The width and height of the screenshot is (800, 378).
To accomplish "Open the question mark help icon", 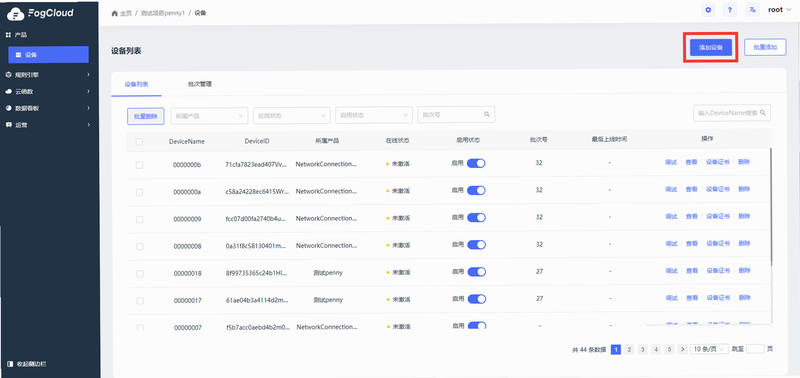I will (x=730, y=10).
